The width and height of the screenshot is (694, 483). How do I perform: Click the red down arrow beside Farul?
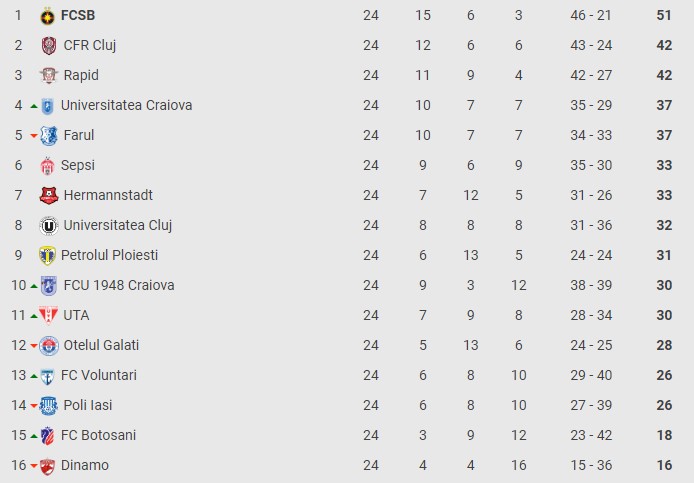point(34,136)
